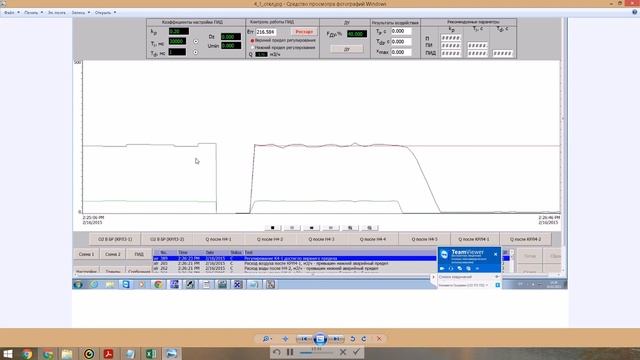
Task: Click the Td, мс value field
Action: tap(177, 52)
